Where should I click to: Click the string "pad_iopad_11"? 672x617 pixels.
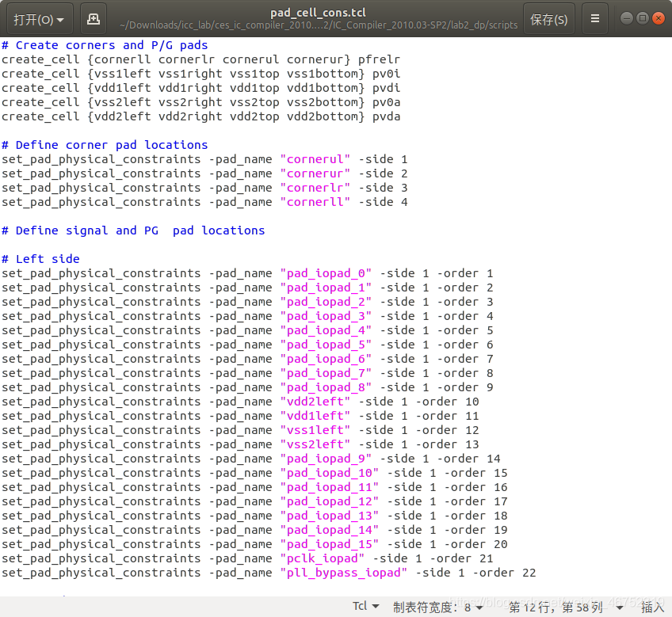(x=329, y=487)
